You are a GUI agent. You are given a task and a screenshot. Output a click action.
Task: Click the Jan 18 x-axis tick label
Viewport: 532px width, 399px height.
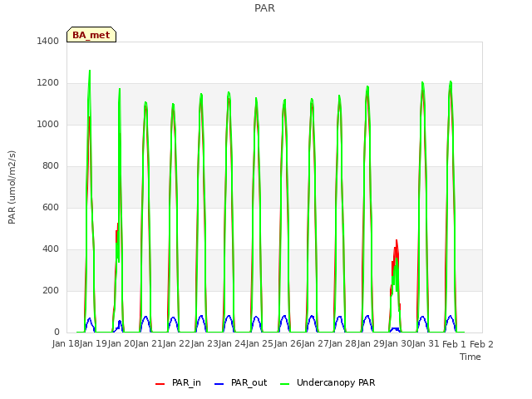pos(66,344)
